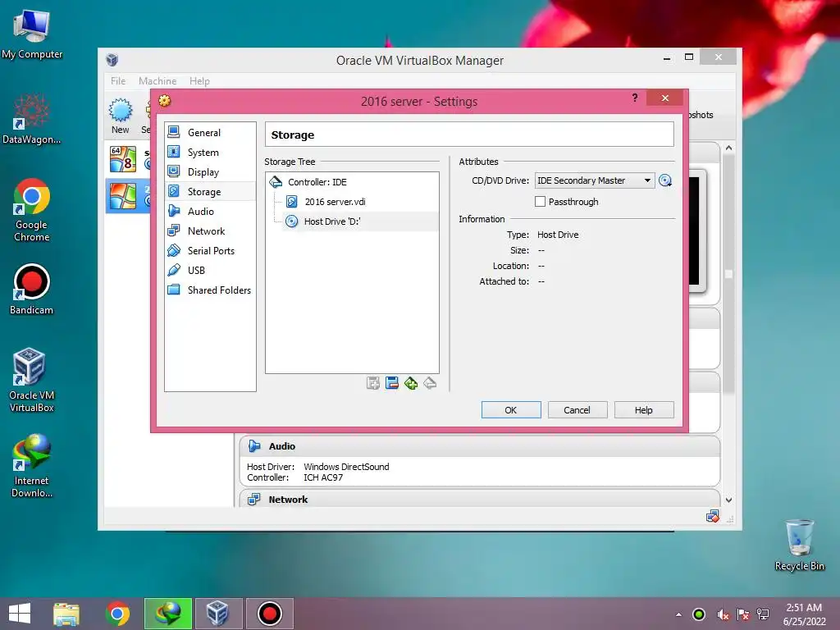Show hidden tray icons arrow
The width and height of the screenshot is (840, 630).
click(678, 614)
